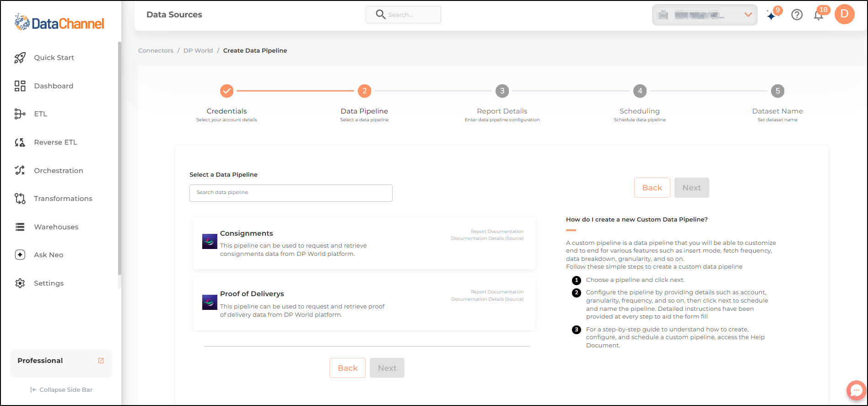The width and height of the screenshot is (868, 406).
Task: Click the top right Next button
Action: click(691, 188)
